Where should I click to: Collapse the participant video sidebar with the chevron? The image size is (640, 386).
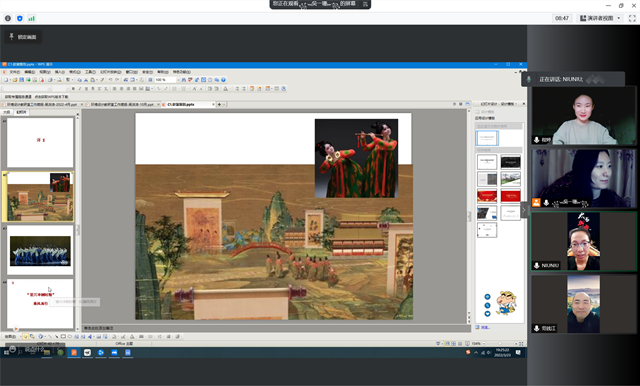coord(524,210)
